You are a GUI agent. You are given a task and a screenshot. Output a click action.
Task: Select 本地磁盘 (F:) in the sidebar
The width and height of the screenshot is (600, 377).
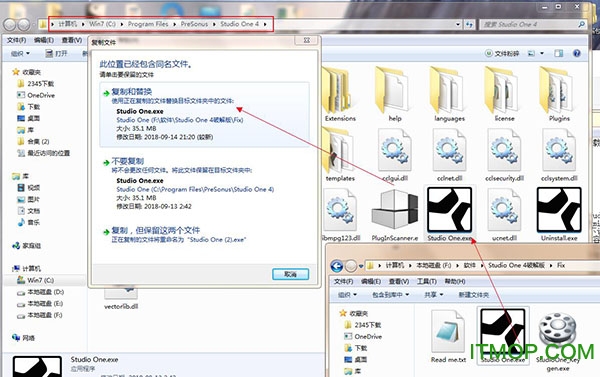point(40,315)
